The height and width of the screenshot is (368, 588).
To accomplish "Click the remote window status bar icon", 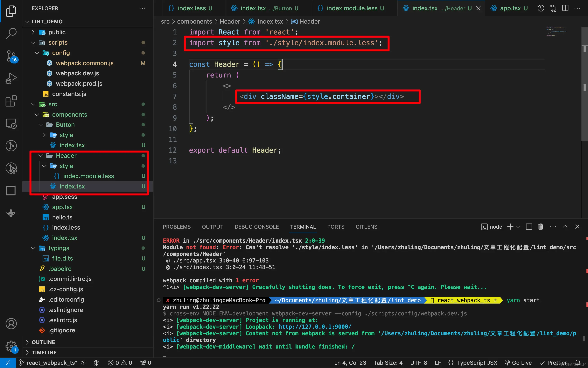I will [x=8, y=363].
